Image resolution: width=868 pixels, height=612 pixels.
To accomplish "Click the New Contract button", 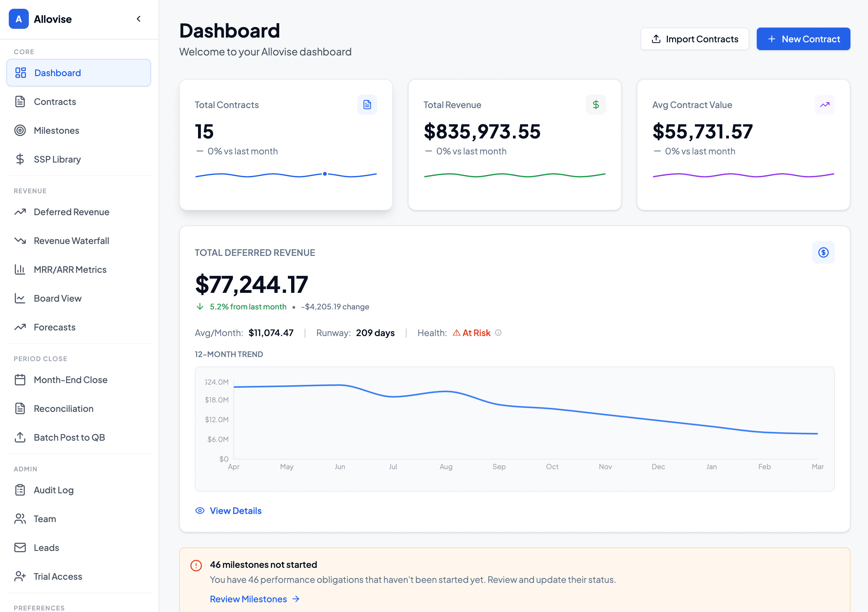I will click(803, 39).
